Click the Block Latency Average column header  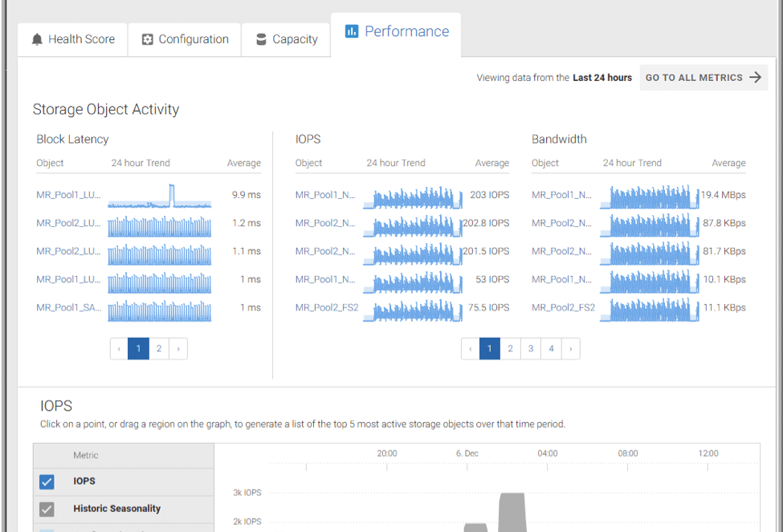[243, 163]
